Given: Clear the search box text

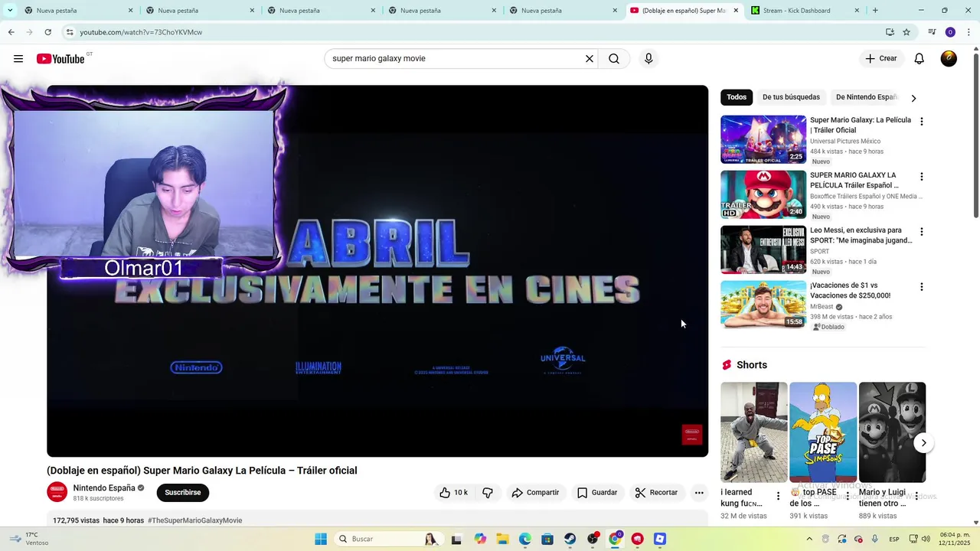Looking at the screenshot, I should (590, 59).
